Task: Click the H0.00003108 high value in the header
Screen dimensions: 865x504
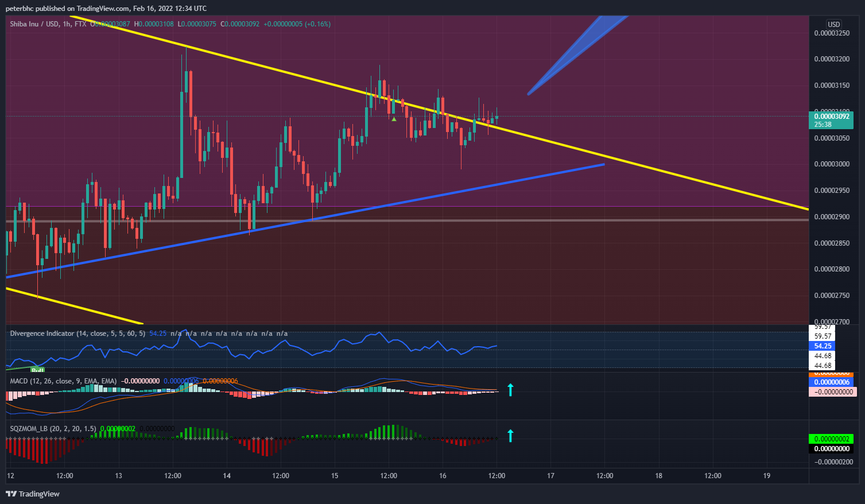Action: [154, 24]
